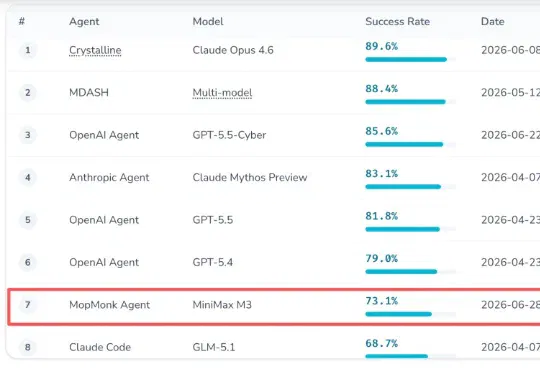Click the rank 3 badge
540x372 pixels.
pos(28,135)
